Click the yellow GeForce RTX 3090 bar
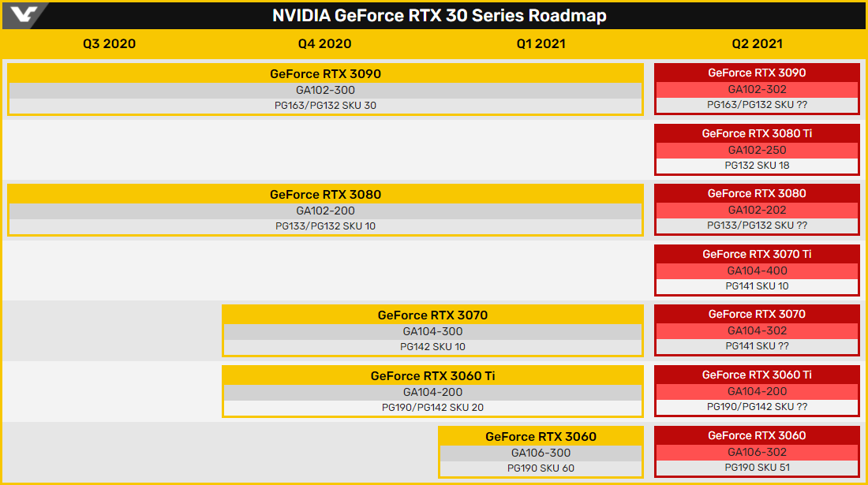This screenshot has height=485, width=868. click(325, 74)
